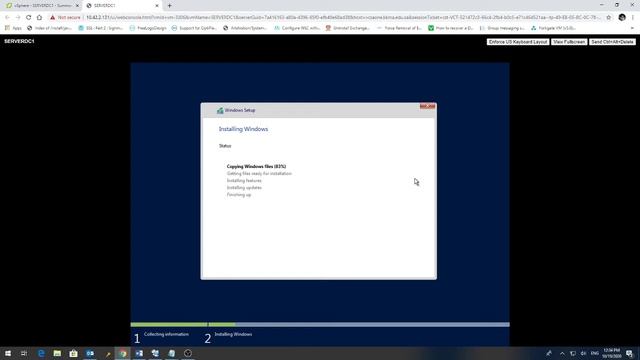Focus the browser address bar

pos(343,18)
